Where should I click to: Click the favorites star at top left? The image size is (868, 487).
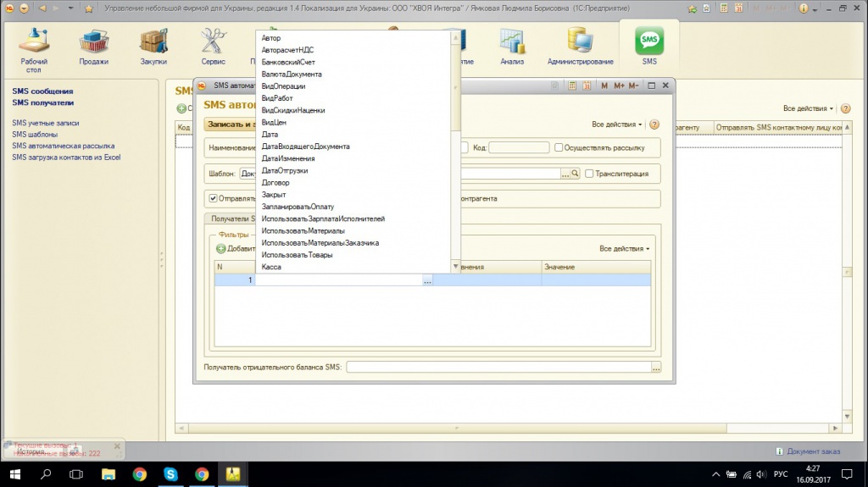pos(88,8)
